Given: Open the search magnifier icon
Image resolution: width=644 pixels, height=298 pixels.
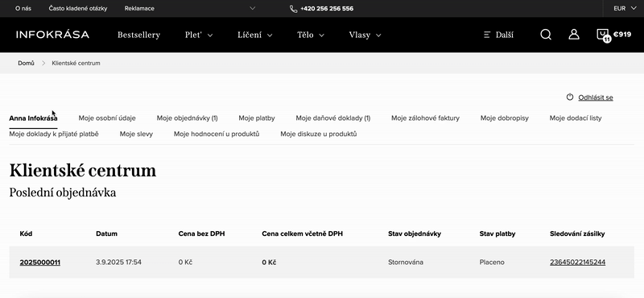Looking at the screenshot, I should click(x=546, y=35).
